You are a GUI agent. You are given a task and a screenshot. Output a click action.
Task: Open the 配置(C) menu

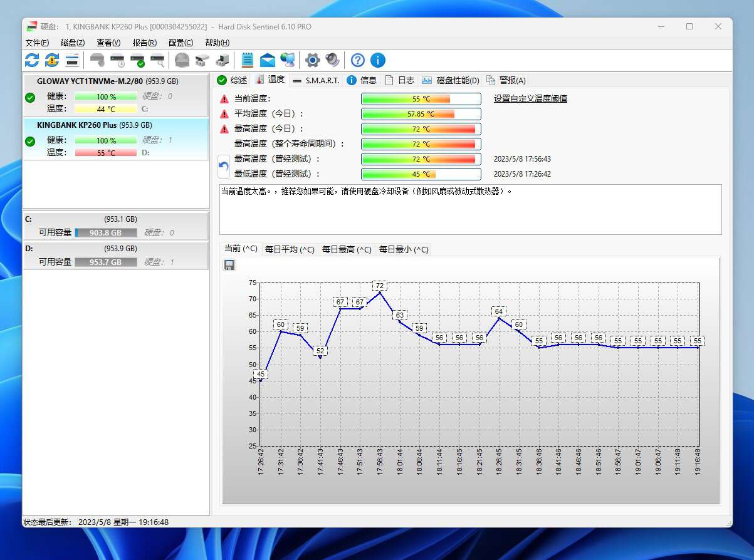point(181,43)
